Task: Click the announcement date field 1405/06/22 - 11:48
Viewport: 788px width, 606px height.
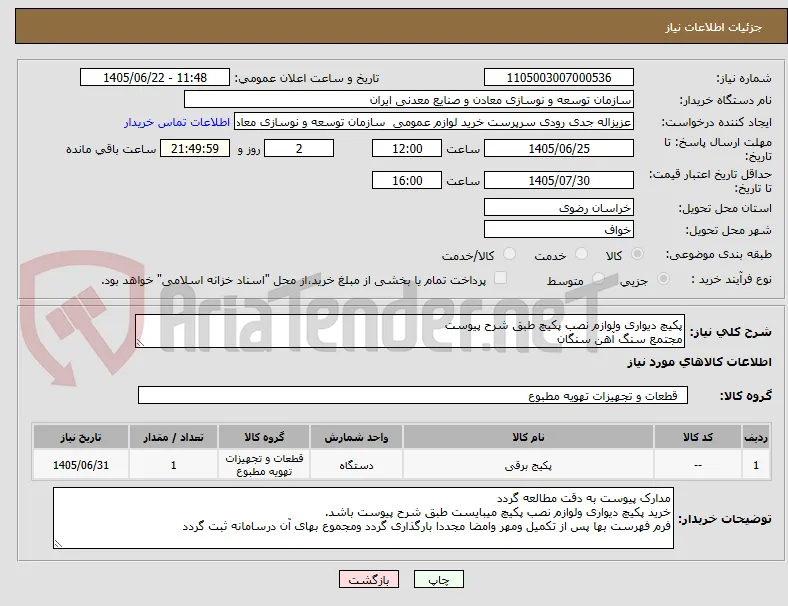Action: pyautogui.click(x=155, y=78)
